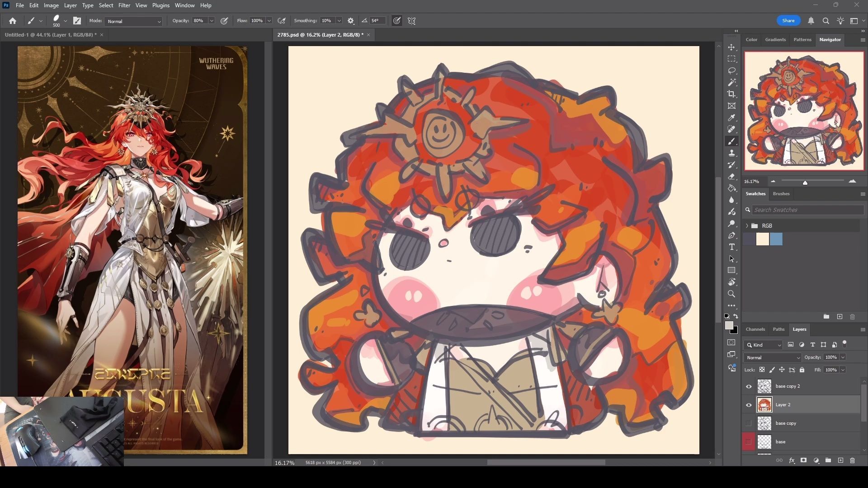Open brush Opacity dropdown arrow
The height and width of the screenshot is (488, 868).
(211, 21)
